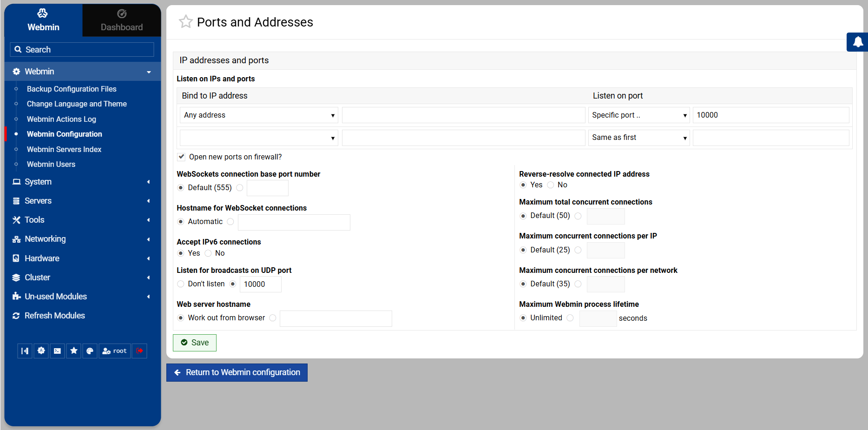Open Change Language and Theme
Screen dimensions: 868x430
[x=77, y=104]
